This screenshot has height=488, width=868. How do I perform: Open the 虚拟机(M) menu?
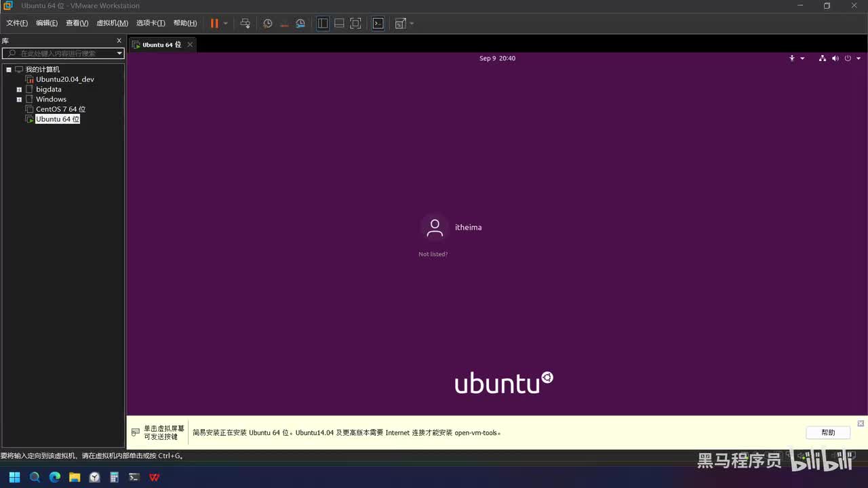coord(112,23)
